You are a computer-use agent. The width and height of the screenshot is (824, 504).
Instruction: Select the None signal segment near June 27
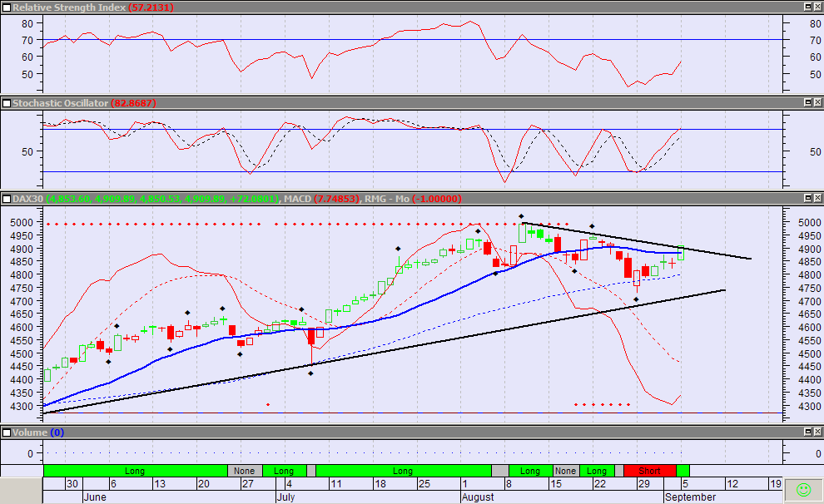[x=245, y=471]
